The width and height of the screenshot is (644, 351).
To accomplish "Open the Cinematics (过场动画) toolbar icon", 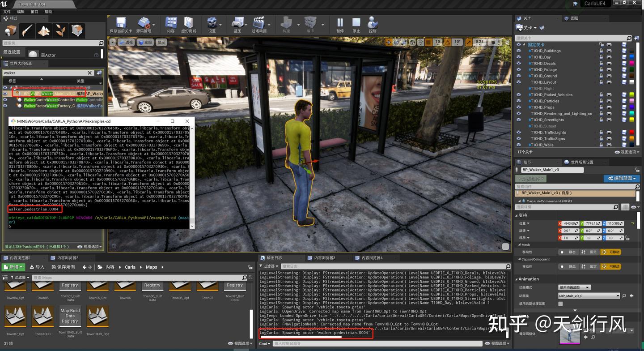I will tap(258, 23).
